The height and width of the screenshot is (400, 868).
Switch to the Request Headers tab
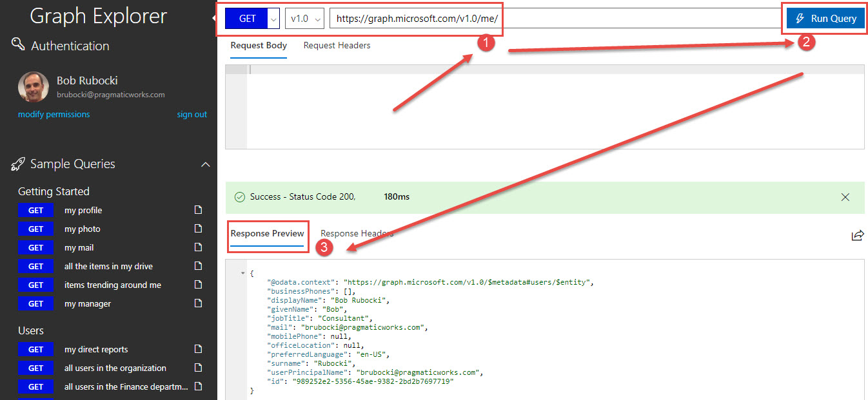point(337,45)
